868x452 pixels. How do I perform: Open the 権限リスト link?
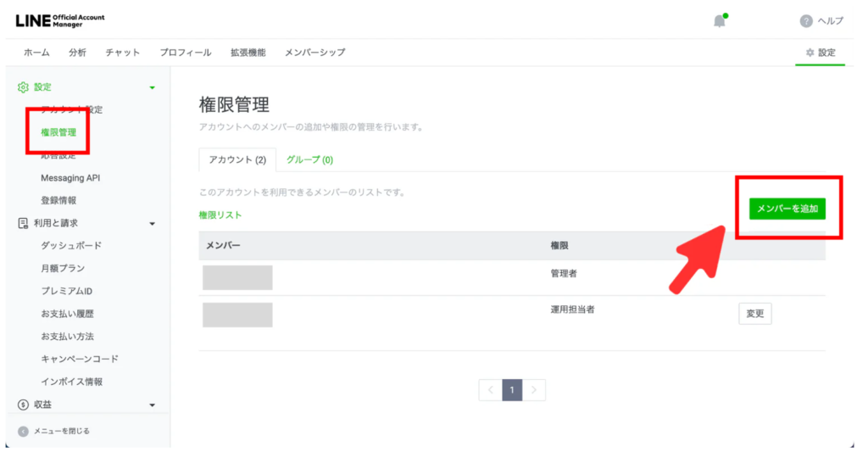coord(220,215)
